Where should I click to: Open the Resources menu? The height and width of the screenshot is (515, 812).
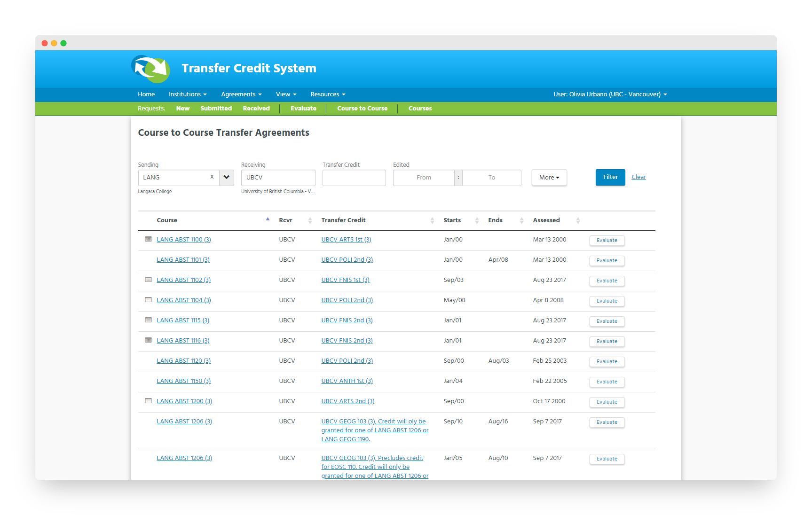pyautogui.click(x=328, y=94)
